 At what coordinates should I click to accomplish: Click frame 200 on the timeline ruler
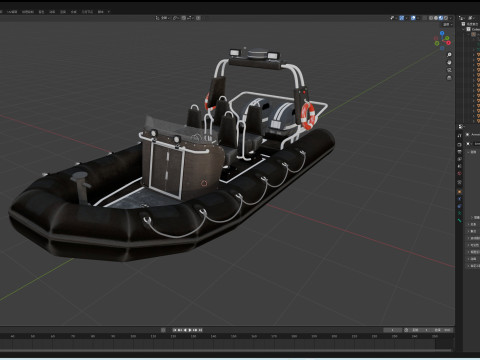[334, 336]
